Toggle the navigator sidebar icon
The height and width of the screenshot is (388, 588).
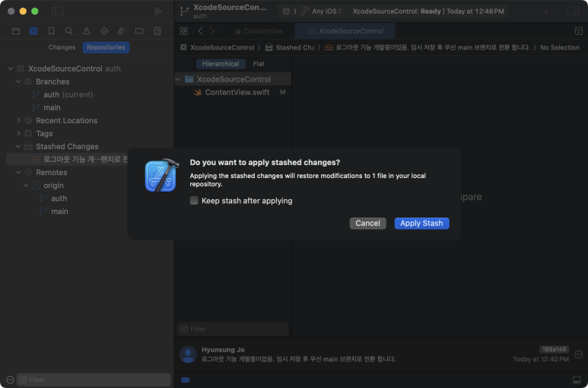click(x=57, y=11)
